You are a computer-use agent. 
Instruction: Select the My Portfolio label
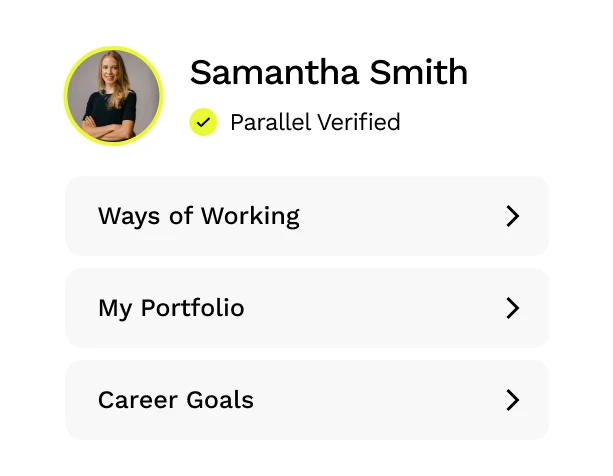(171, 309)
